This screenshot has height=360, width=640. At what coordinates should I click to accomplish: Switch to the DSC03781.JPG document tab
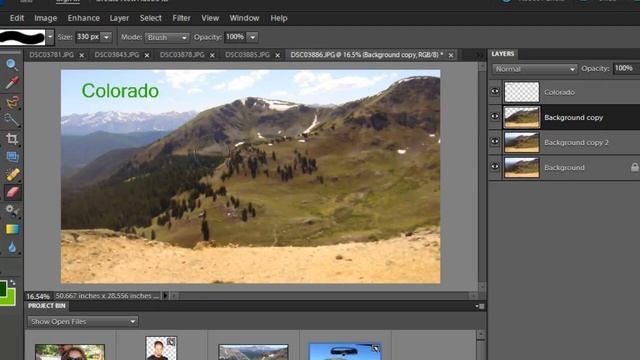pyautogui.click(x=51, y=55)
